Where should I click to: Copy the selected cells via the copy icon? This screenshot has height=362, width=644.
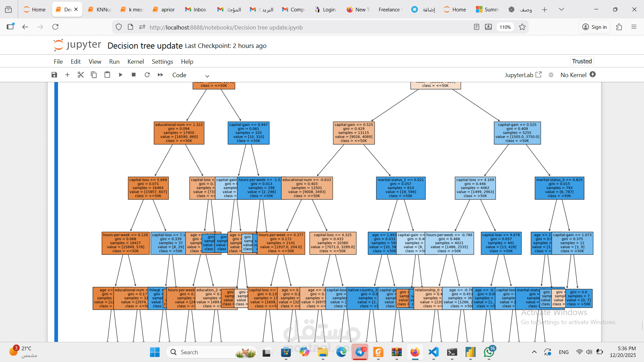94,75
